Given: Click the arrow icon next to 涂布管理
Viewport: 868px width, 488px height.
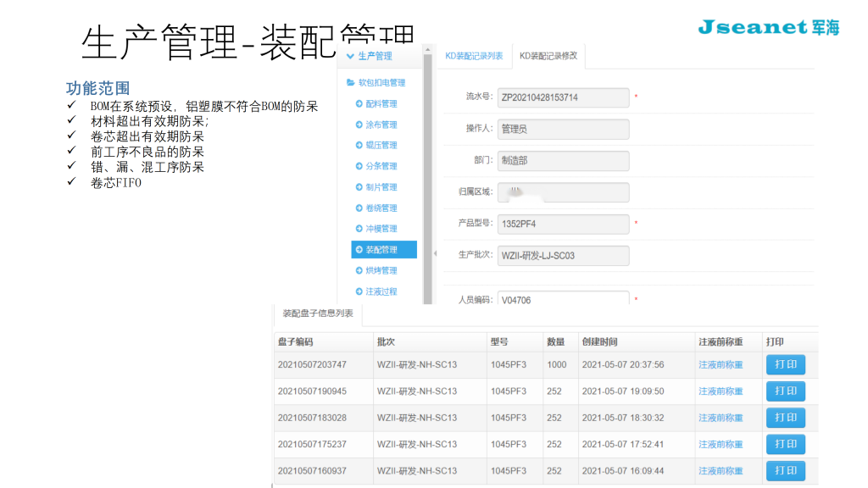Looking at the screenshot, I should tap(359, 125).
